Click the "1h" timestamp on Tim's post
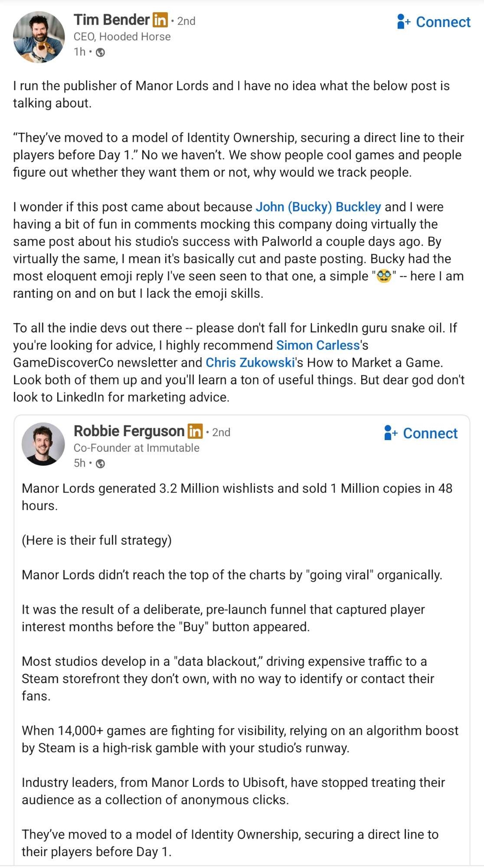This screenshot has width=484, height=868. pos(79,52)
